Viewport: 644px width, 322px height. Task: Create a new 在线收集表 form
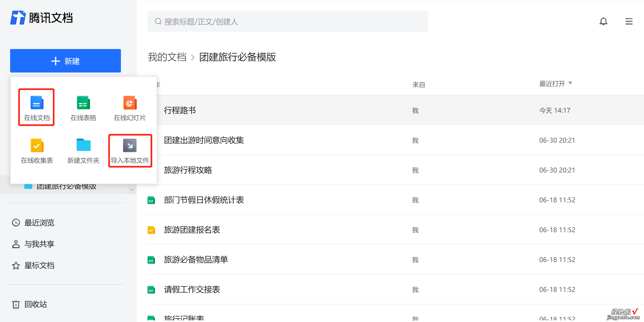[37, 151]
